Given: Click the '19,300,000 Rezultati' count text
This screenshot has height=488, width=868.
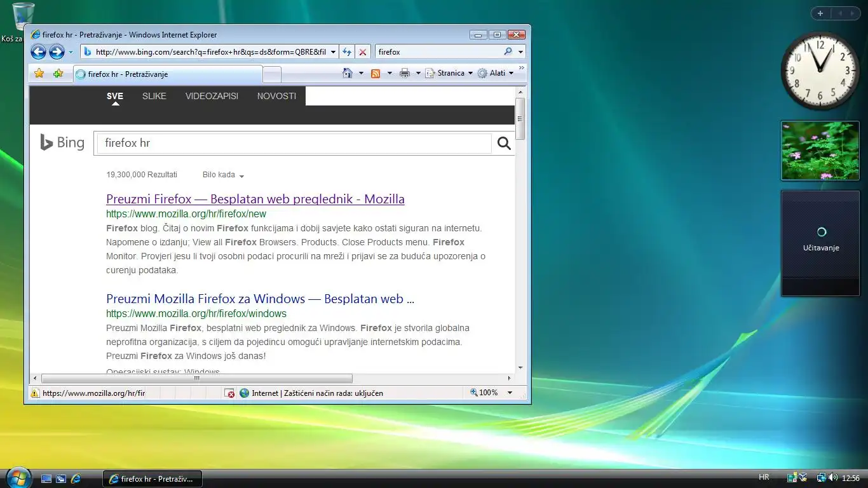Looking at the screenshot, I should 142,175.
